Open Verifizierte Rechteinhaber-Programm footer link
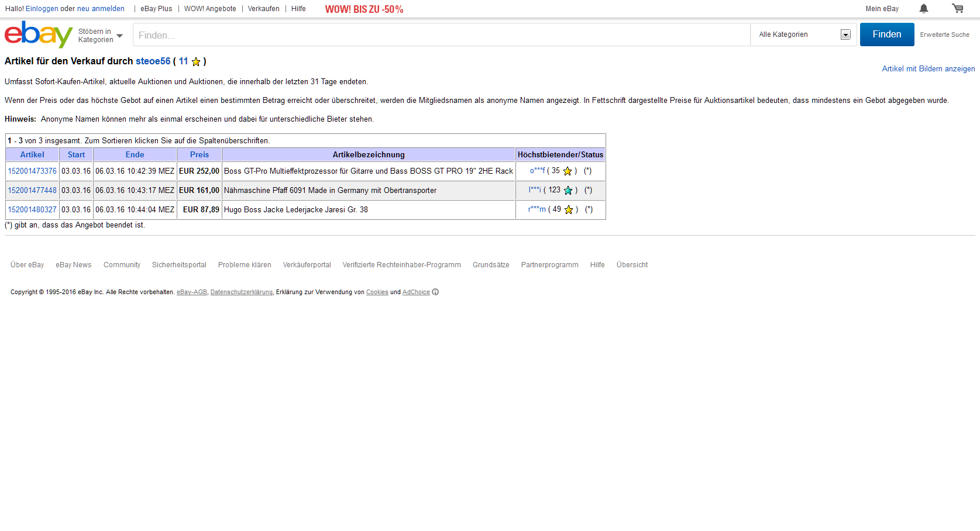 pos(402,265)
